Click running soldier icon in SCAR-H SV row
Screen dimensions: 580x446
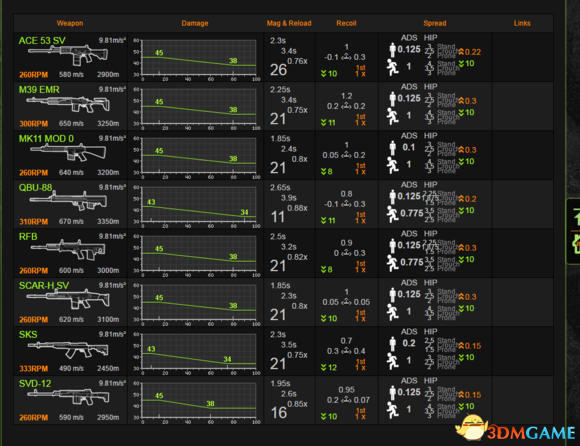coord(392,312)
